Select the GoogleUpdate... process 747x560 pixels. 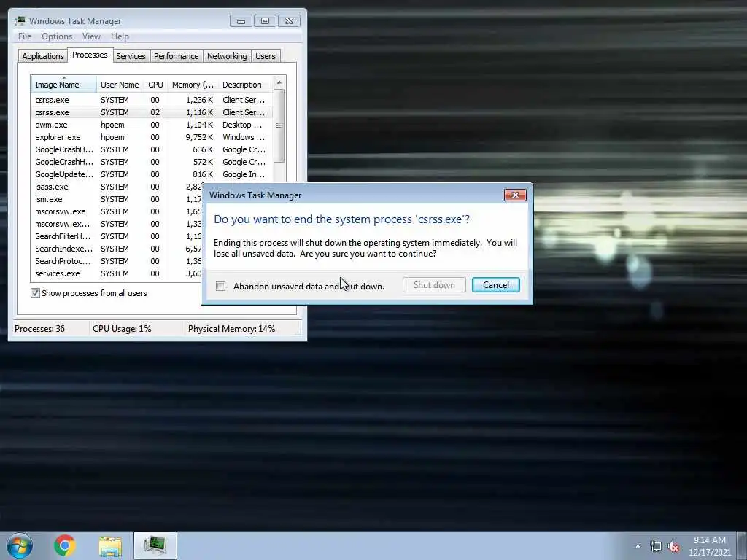click(152, 174)
